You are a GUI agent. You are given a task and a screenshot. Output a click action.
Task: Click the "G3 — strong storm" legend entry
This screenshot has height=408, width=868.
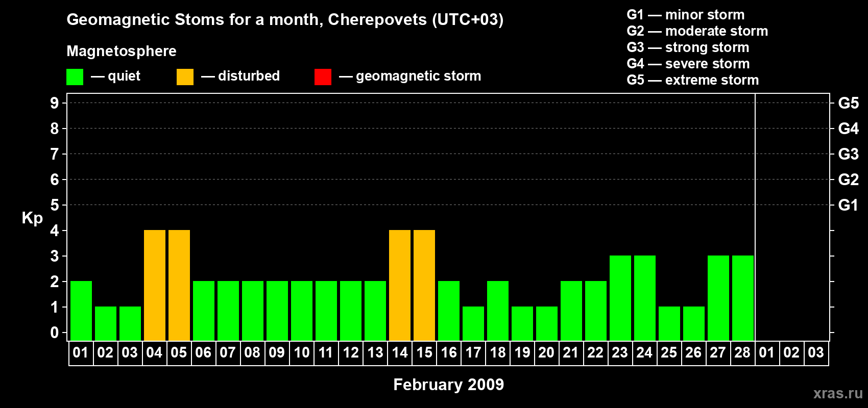pos(688,47)
